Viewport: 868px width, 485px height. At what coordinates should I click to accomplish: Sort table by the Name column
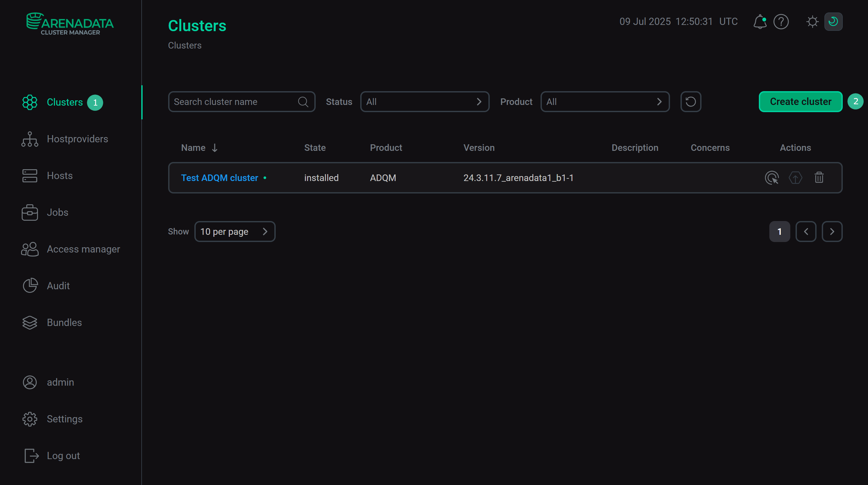pyautogui.click(x=199, y=147)
